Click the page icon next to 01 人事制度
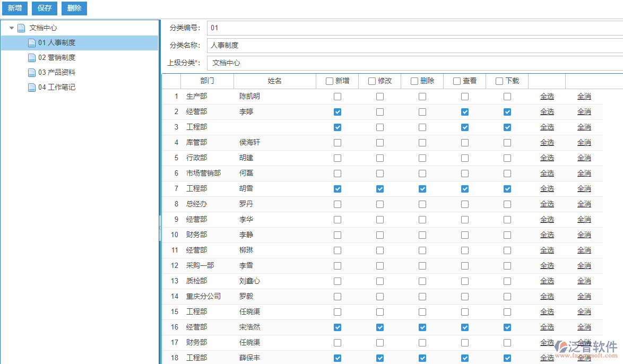 pos(31,42)
